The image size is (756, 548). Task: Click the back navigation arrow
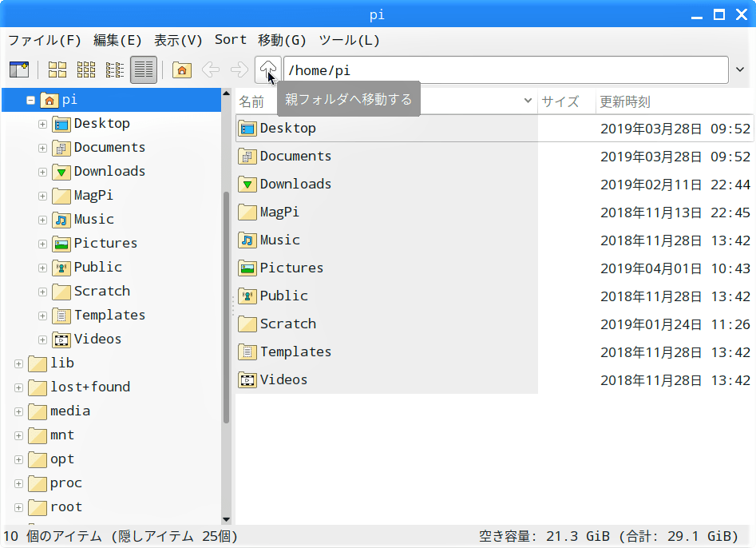[x=211, y=70]
